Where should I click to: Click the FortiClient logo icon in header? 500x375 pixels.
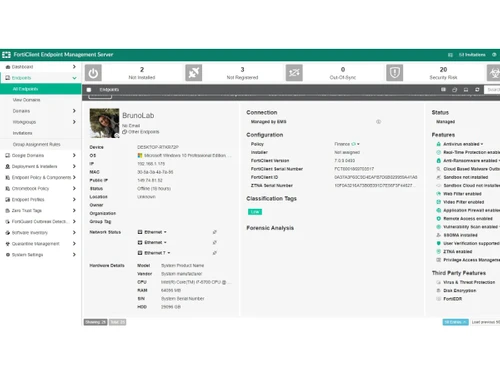(6, 55)
